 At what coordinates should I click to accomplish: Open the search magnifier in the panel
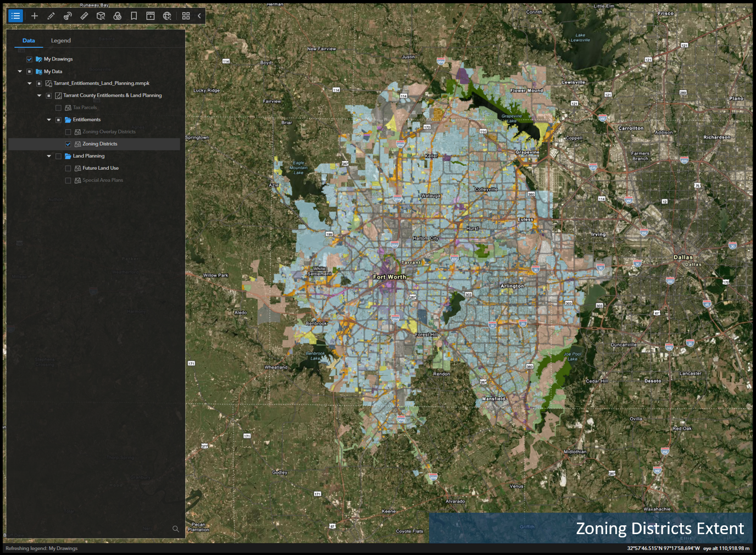pos(175,529)
